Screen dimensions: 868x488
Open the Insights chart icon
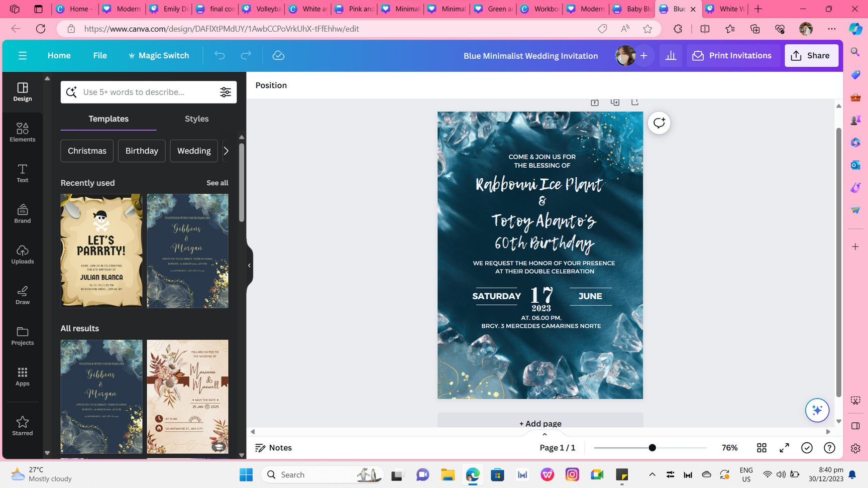point(671,55)
